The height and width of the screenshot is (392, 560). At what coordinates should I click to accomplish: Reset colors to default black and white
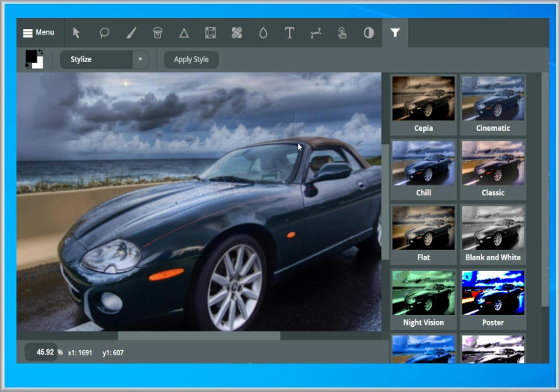coord(28,66)
